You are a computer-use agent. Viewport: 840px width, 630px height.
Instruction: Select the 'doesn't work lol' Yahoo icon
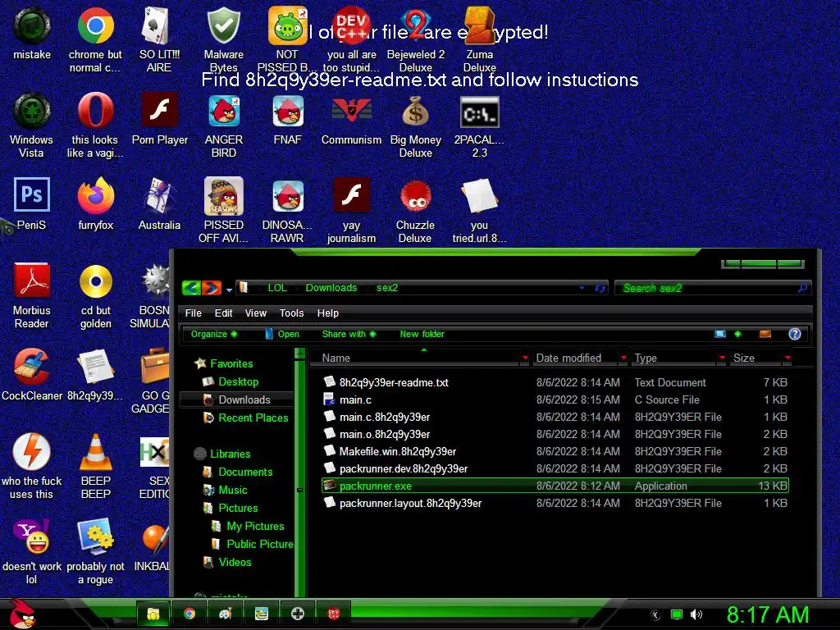coord(32,550)
